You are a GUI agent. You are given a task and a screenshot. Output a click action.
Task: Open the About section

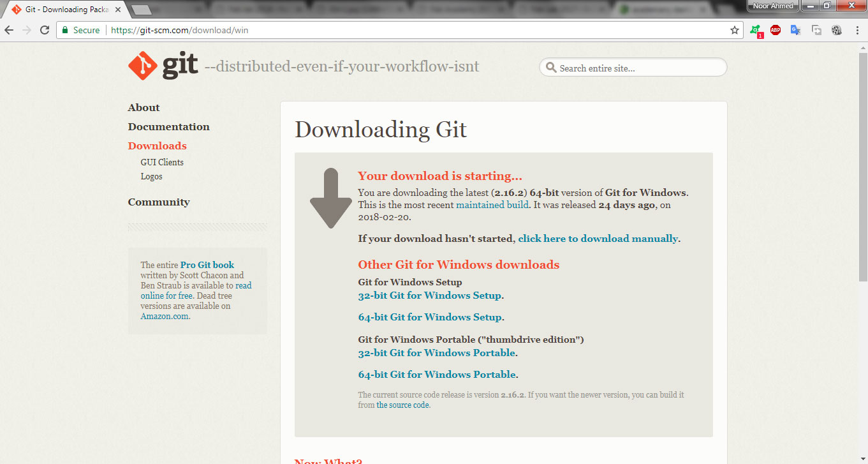[143, 108]
